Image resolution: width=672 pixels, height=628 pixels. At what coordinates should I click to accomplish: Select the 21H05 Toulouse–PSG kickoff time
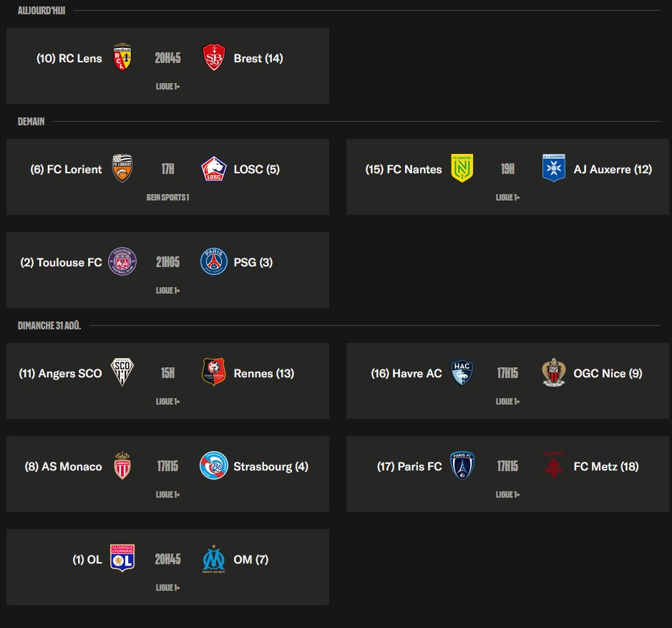click(x=167, y=262)
